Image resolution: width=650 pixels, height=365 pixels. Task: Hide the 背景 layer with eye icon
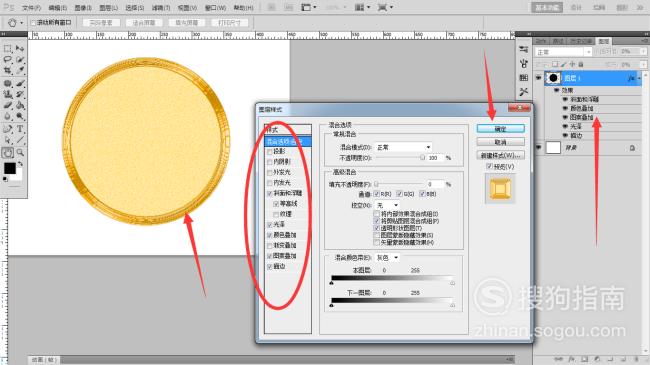(x=538, y=147)
